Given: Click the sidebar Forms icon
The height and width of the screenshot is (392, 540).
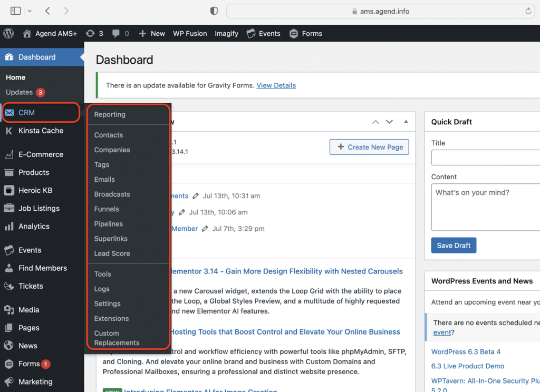Looking at the screenshot, I should pyautogui.click(x=9, y=364).
